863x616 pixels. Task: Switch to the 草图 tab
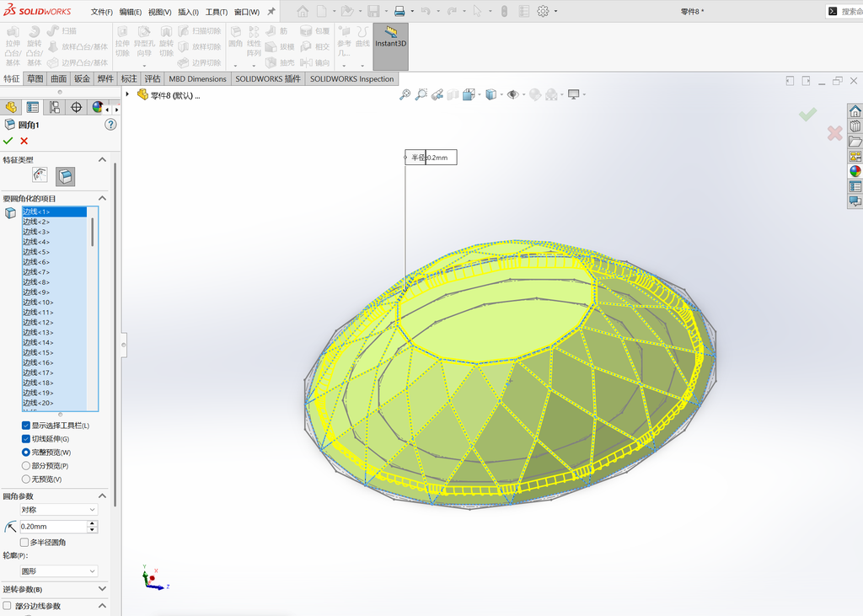35,78
